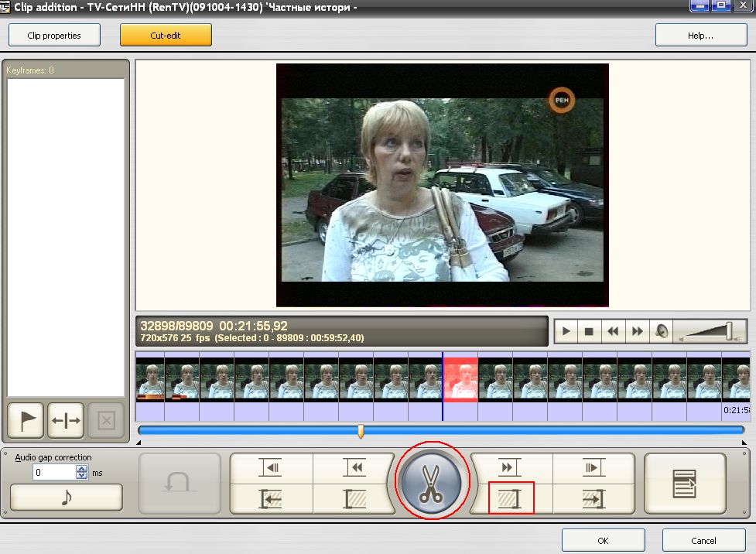This screenshot has height=554, width=756.
Task: Mute audio with the speaker icon
Action: pyautogui.click(x=663, y=331)
